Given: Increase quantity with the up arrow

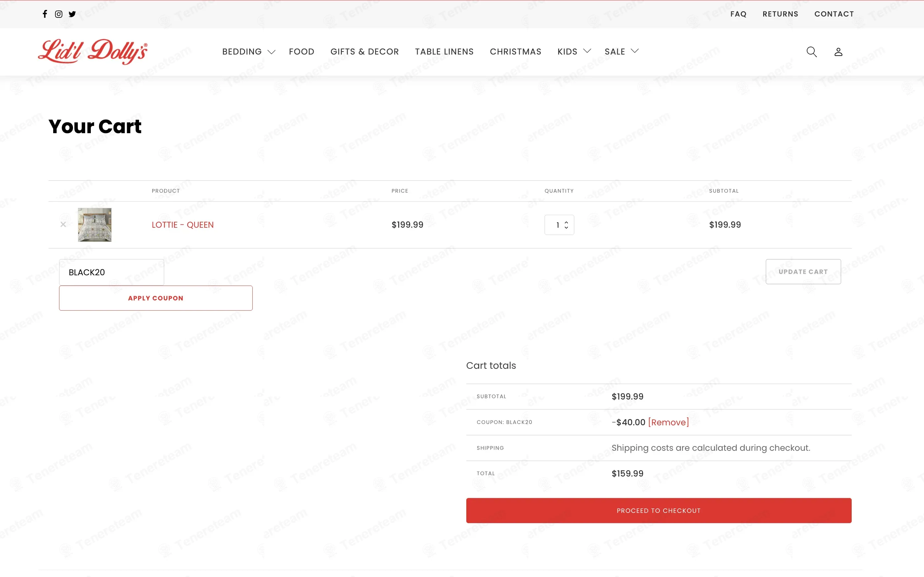Looking at the screenshot, I should (x=566, y=222).
